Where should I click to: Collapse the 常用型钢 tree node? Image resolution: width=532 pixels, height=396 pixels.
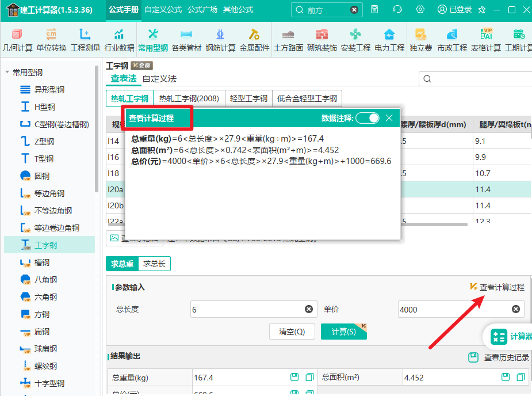click(x=7, y=72)
